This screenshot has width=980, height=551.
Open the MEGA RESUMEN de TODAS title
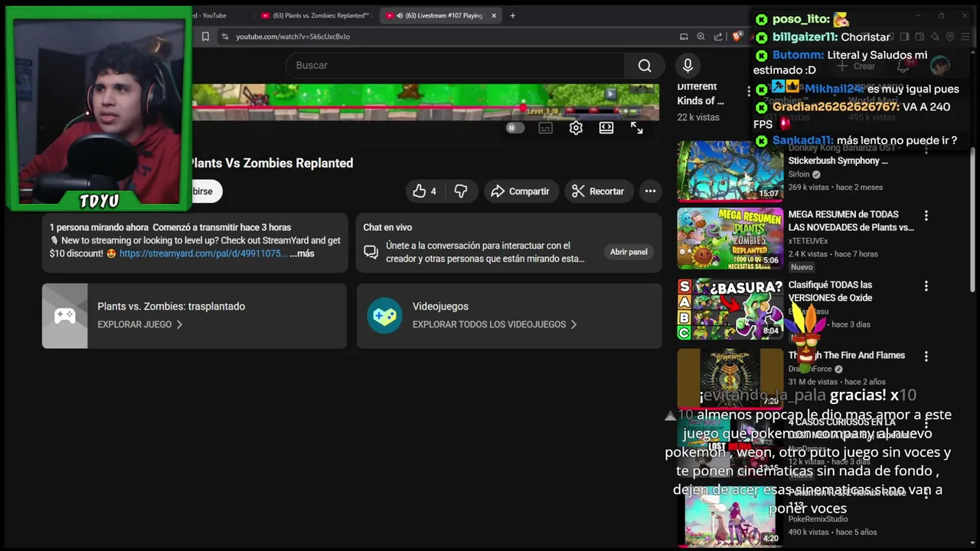pos(851,221)
